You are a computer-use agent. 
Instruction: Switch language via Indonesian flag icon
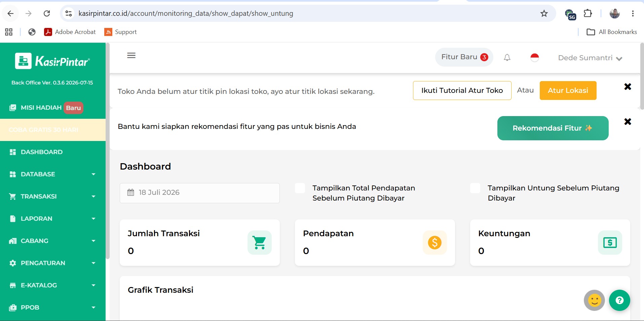[535, 58]
